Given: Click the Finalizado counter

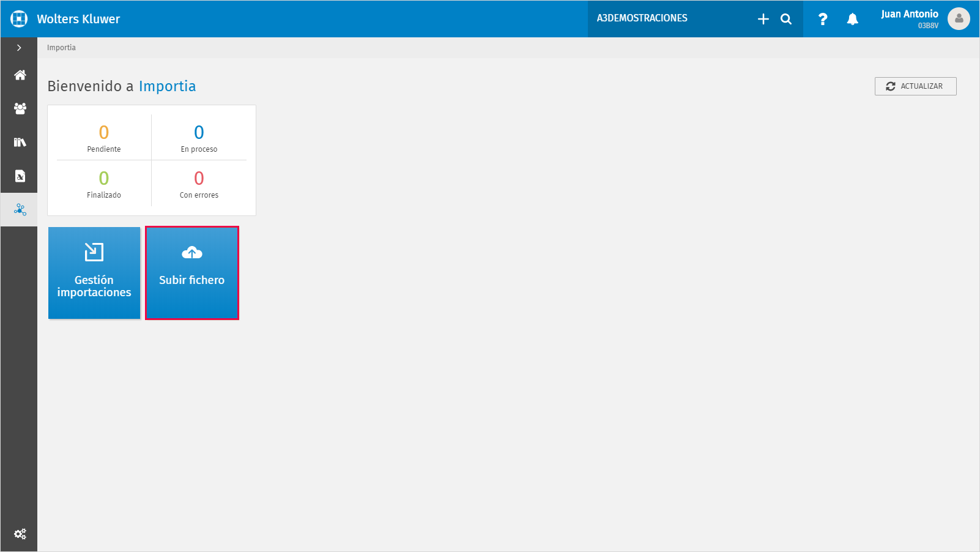Looking at the screenshot, I should tap(104, 184).
